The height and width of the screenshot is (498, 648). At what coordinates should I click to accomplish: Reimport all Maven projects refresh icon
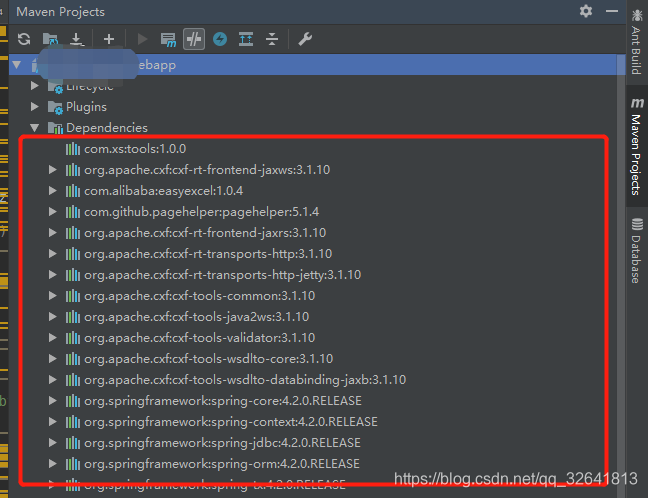[24, 39]
